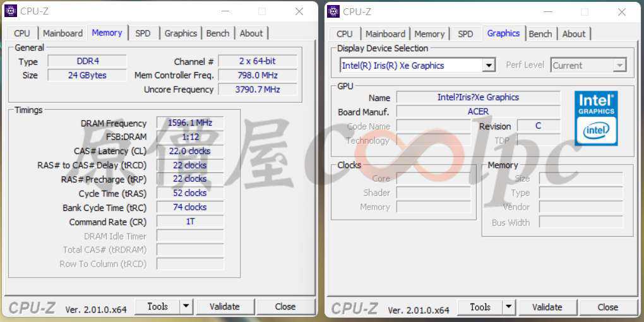
Task: Open Bench tab in right window
Action: (540, 33)
